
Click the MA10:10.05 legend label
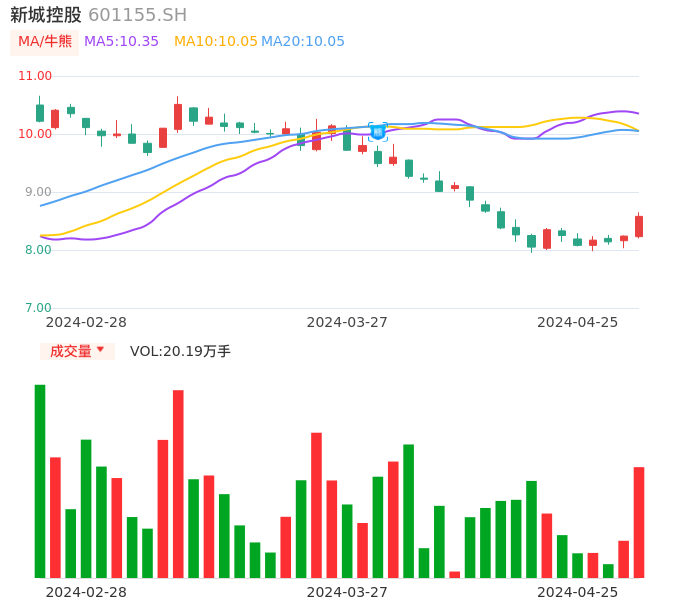(x=216, y=42)
